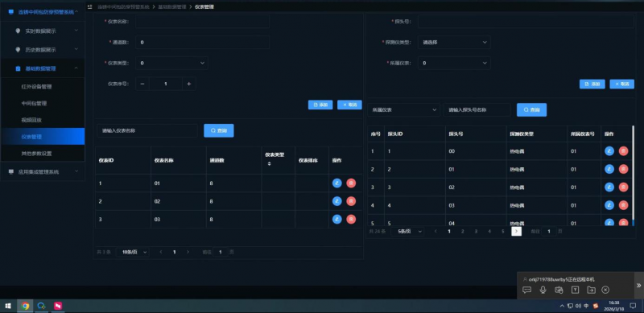Change the 10条/页 page size selector
644x313 pixels.
point(133,252)
